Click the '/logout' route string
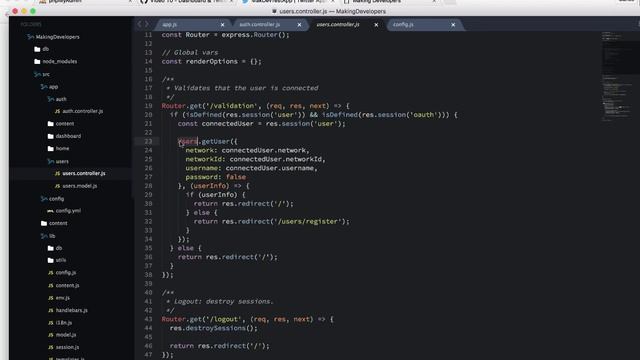Screen dimensions: 640x360 [x=224, y=320]
